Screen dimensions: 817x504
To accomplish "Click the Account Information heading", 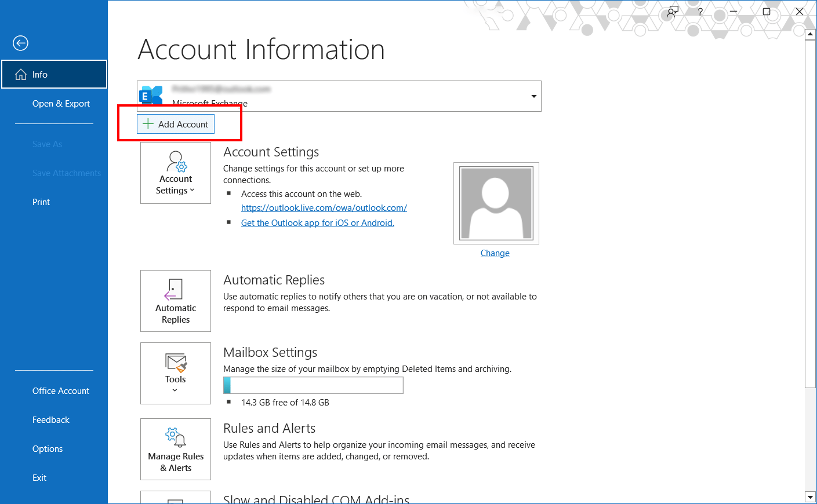I will [261, 49].
